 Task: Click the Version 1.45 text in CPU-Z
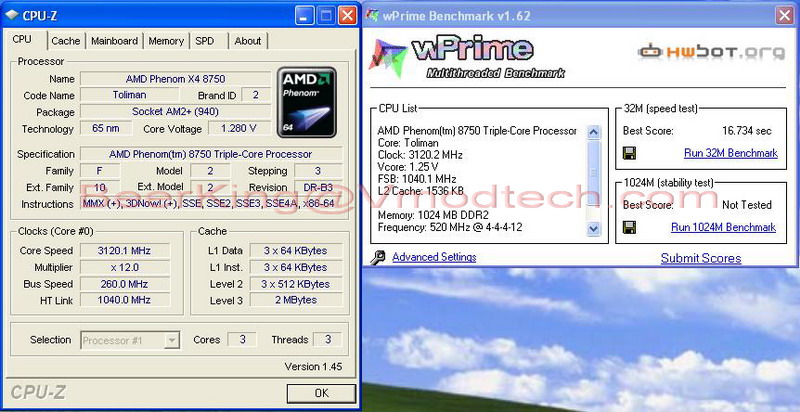[313, 366]
